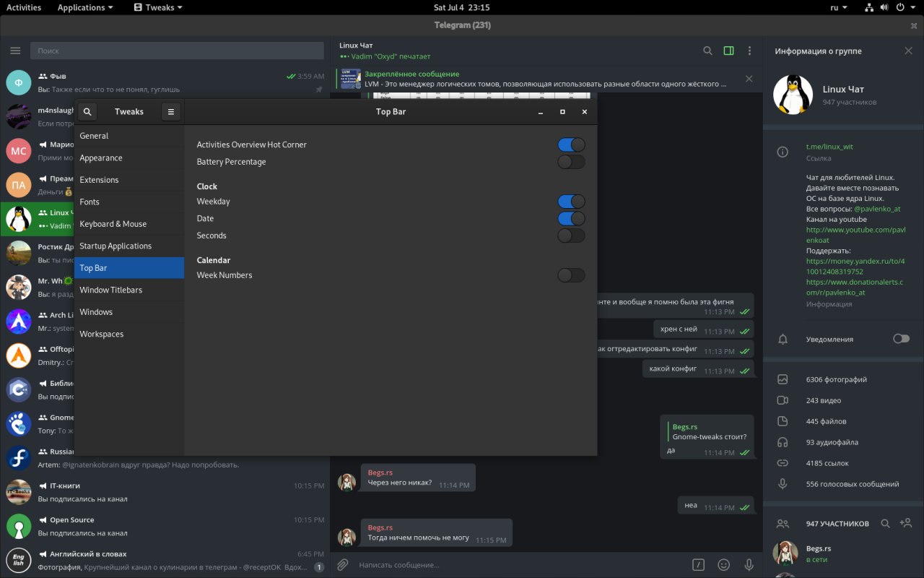The image size is (924, 578).
Task: Click the clock Sat Jul 4 23:15
Action: pos(461,7)
